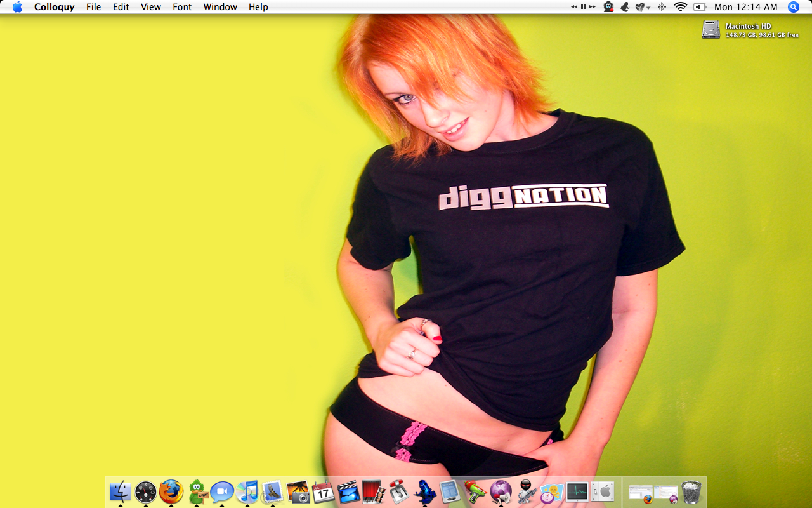Open Macintosh HD desktop drive icon
Image resolution: width=812 pixels, height=508 pixels.
click(x=711, y=30)
